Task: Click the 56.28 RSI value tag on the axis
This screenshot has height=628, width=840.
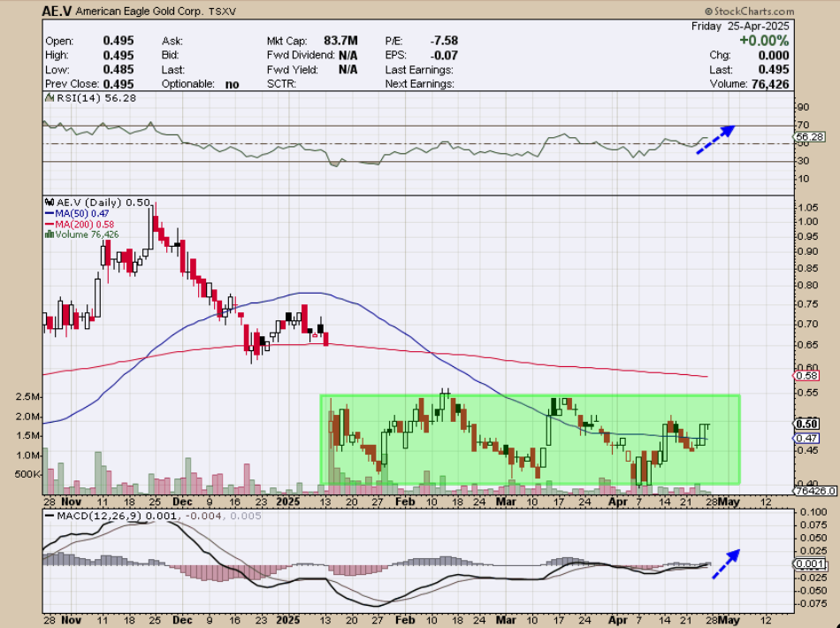Action: [x=808, y=137]
